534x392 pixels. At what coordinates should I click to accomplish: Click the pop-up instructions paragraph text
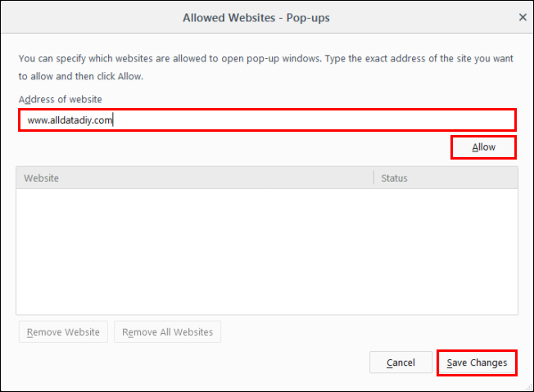[265, 67]
